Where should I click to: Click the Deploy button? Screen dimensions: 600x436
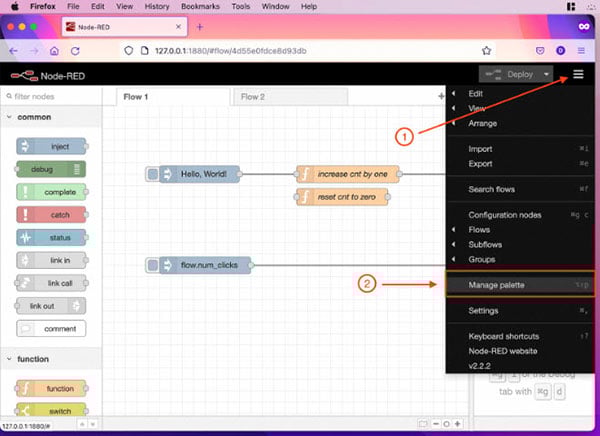pyautogui.click(x=509, y=74)
